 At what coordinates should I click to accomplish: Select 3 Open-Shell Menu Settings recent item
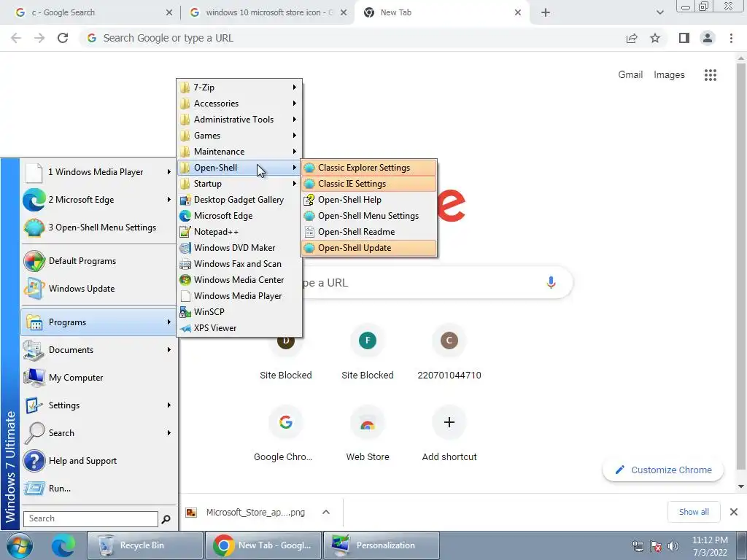[98, 227]
